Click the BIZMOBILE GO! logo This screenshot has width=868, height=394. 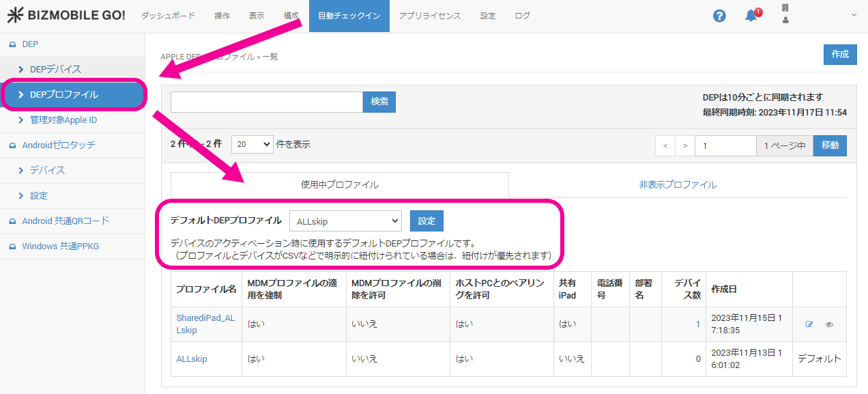(x=66, y=16)
